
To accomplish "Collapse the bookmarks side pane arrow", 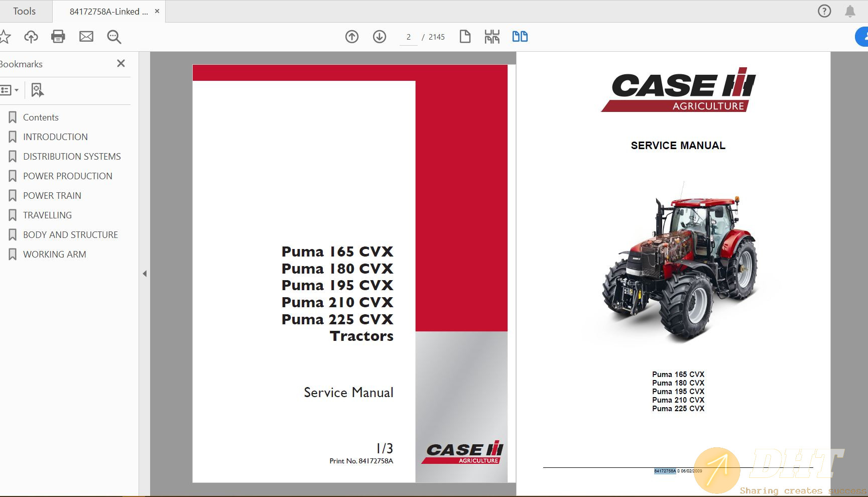I will [145, 274].
